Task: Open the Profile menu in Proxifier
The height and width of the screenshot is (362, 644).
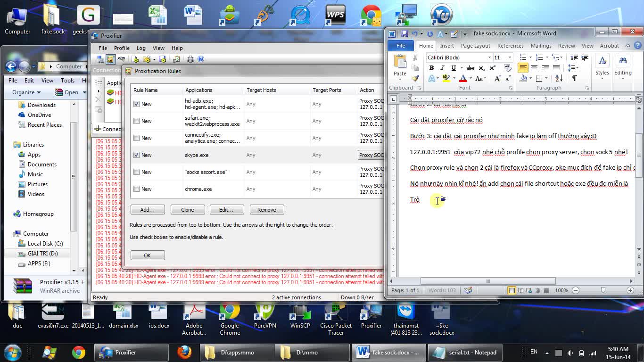Action: pos(121,48)
